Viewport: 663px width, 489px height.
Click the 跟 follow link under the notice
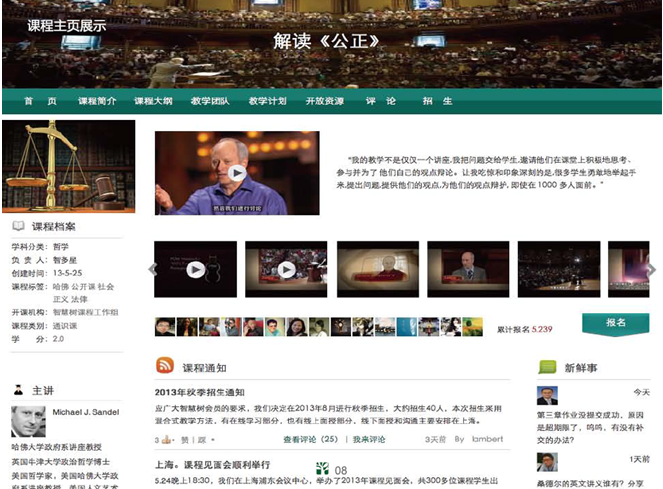click(202, 440)
